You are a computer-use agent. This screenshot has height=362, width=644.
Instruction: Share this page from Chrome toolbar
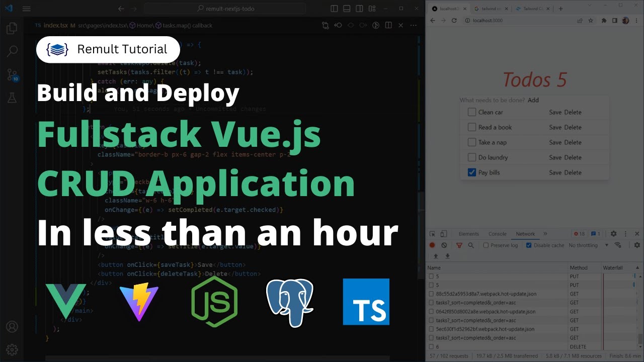[580, 21]
